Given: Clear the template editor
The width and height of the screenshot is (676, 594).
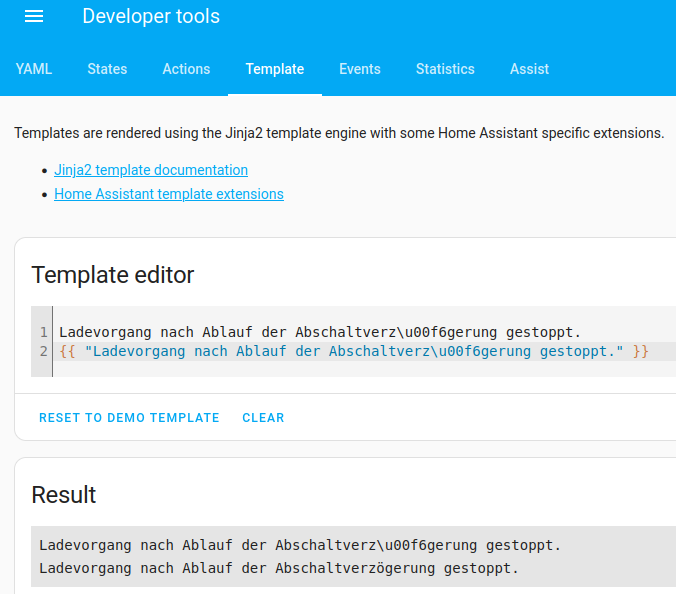Looking at the screenshot, I should click(263, 418).
